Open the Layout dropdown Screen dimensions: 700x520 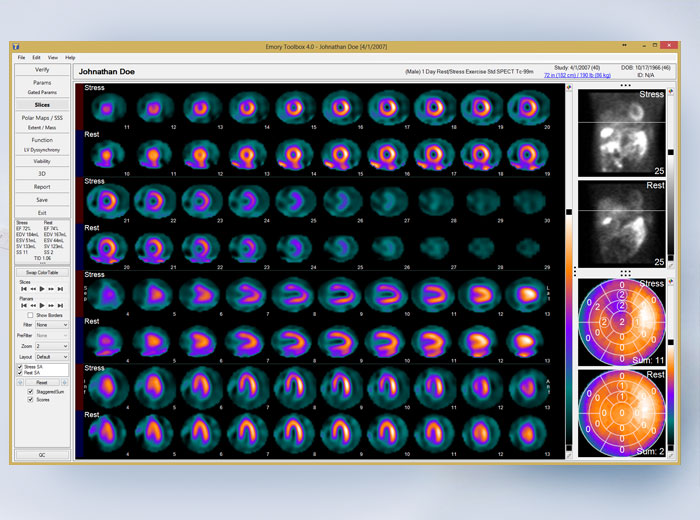pos(51,356)
